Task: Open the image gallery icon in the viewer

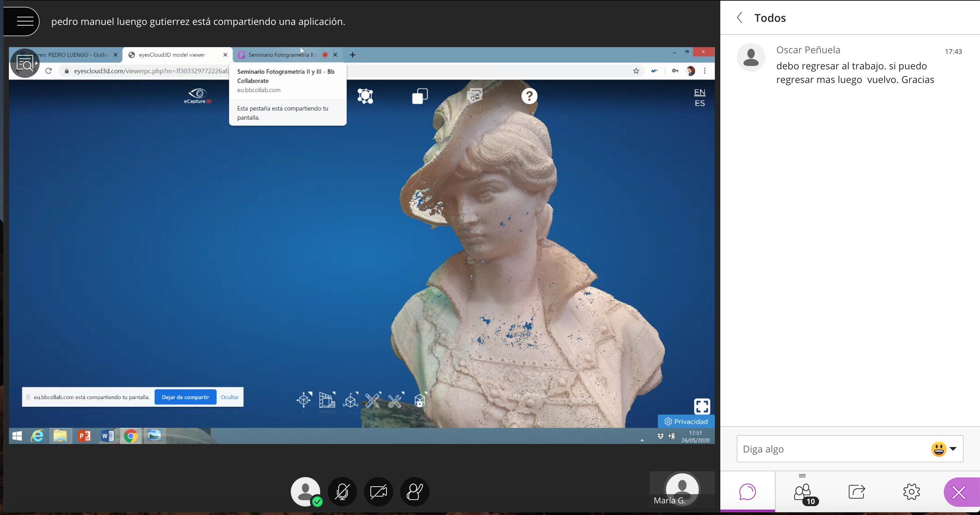Action: point(475,96)
